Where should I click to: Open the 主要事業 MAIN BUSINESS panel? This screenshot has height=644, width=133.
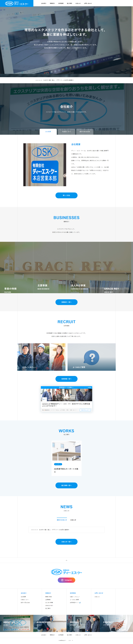(x=50, y=268)
